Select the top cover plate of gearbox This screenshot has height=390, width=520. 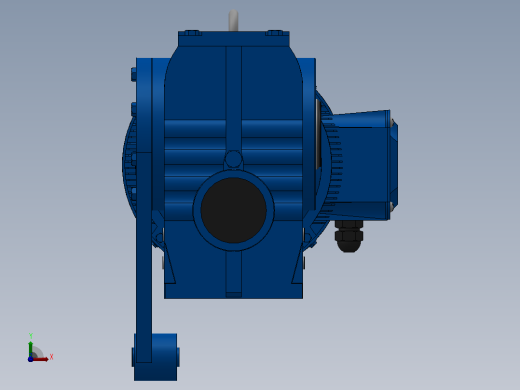click(234, 39)
